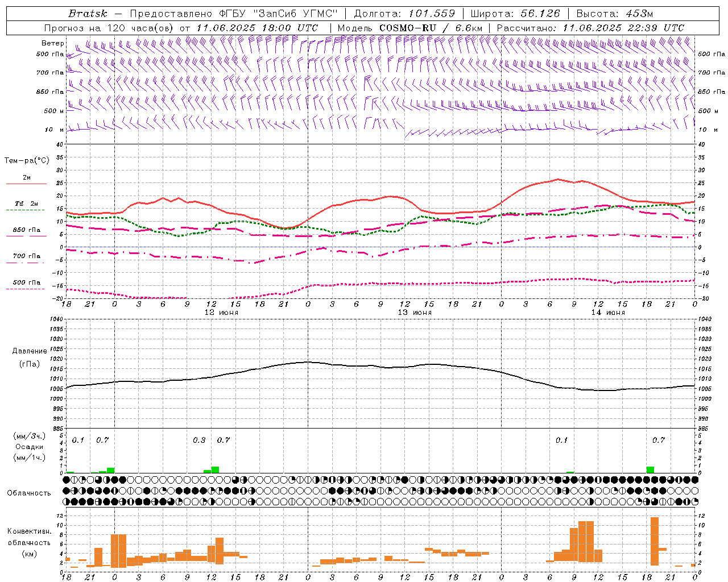Click the 13 июня date label
The image size is (728, 582).
pos(414,312)
